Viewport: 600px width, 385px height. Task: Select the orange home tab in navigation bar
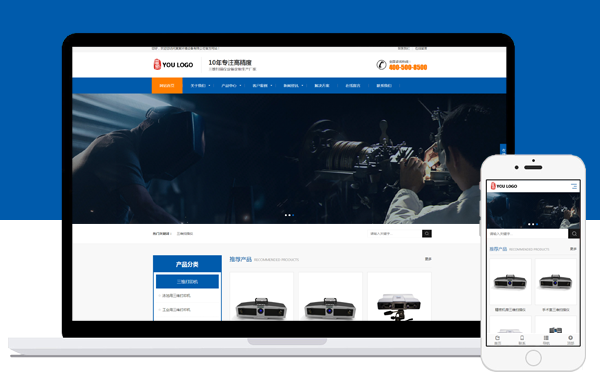click(167, 86)
